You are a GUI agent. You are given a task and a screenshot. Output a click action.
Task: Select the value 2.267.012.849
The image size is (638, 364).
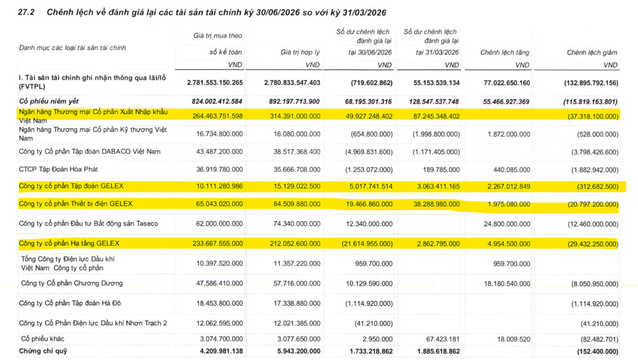pos(509,187)
